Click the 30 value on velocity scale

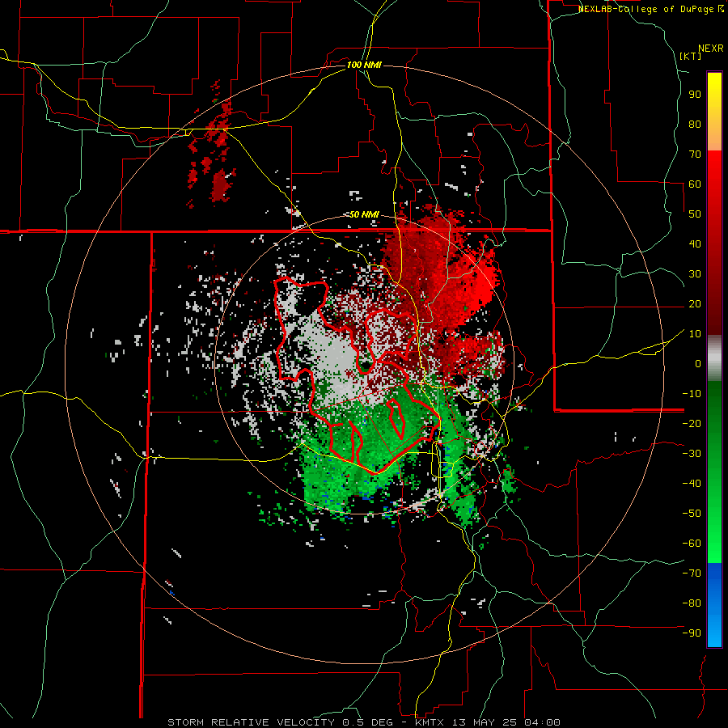tap(695, 274)
